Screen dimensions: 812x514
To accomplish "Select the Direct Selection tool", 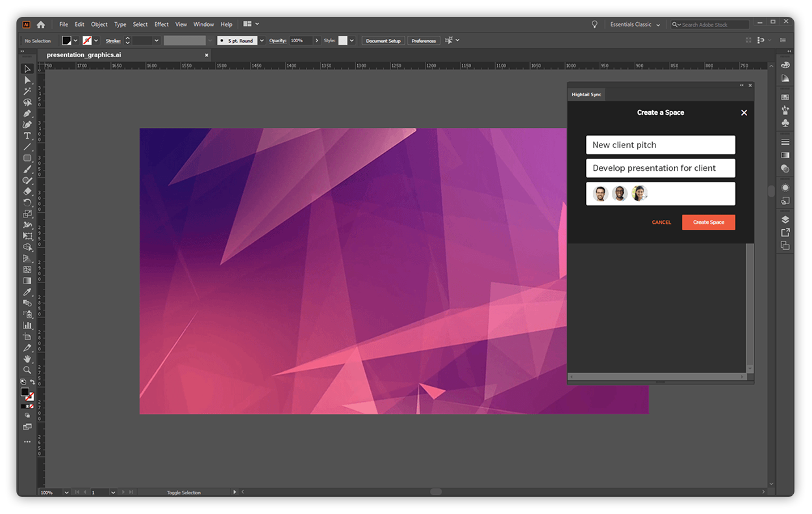I will tap(27, 80).
